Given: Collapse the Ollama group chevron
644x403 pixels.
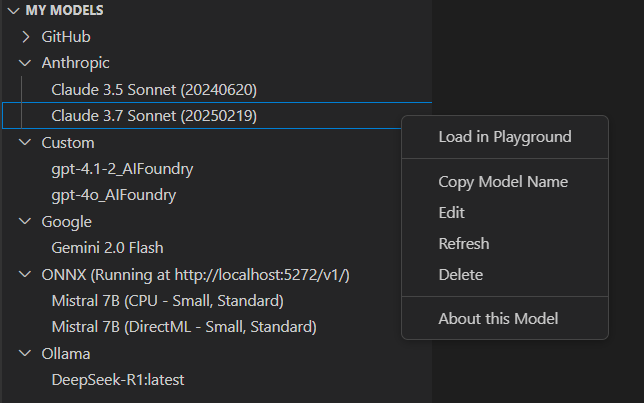Looking at the screenshot, I should tap(26, 353).
